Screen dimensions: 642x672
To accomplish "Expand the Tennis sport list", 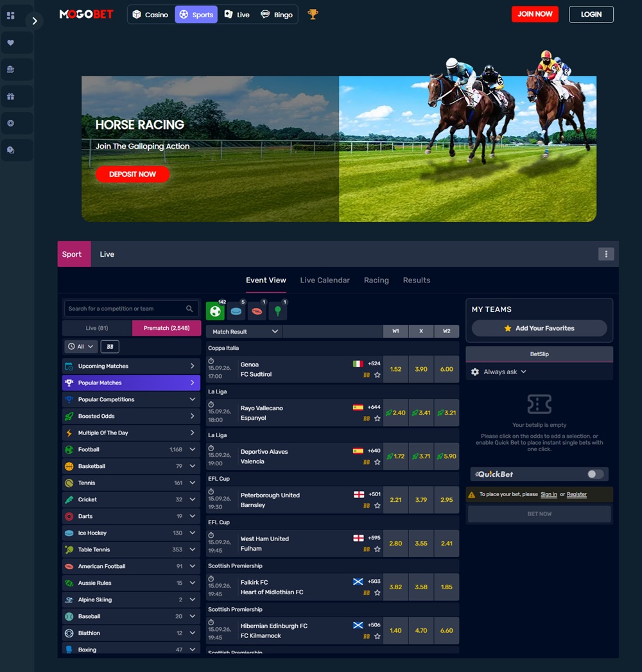I will (x=131, y=483).
